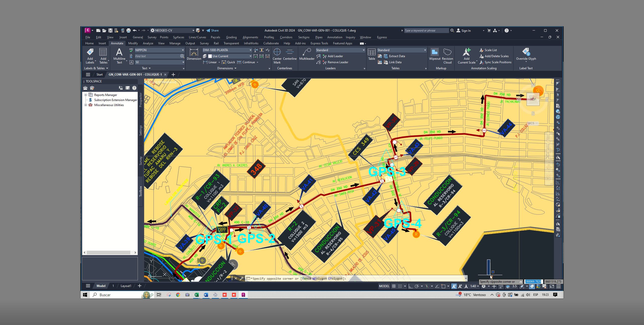Click the Use Current layer color swatch
Image resolution: width=644 pixels, height=325 pixels.
(210, 56)
